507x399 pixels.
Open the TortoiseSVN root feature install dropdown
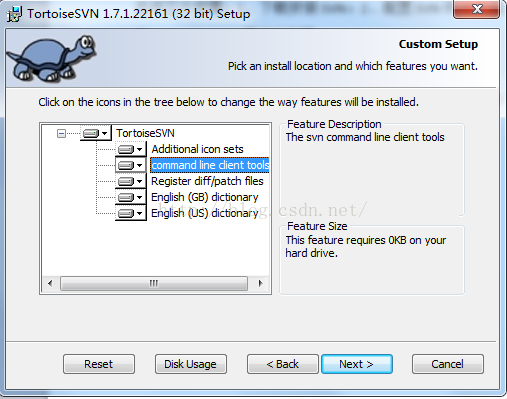point(96,133)
